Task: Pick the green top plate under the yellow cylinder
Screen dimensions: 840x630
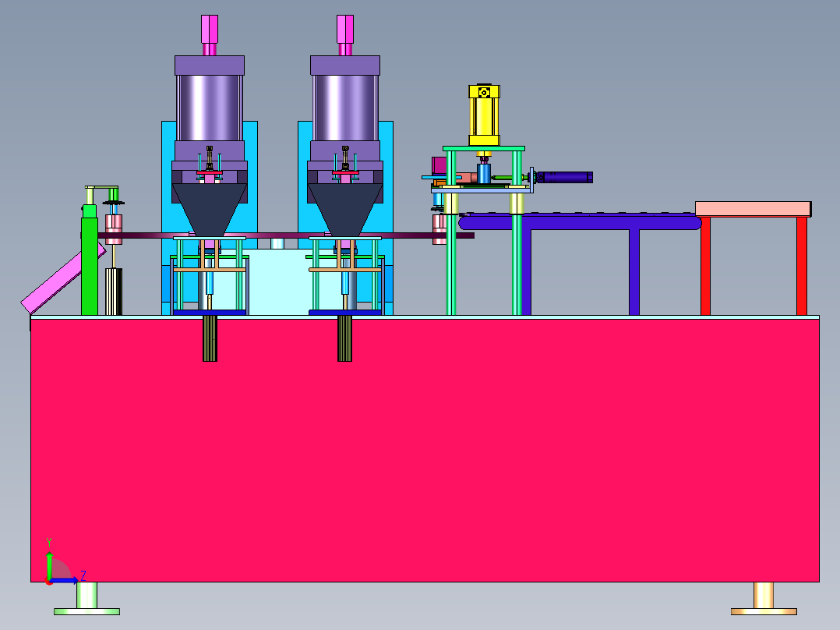Action: coord(484,148)
